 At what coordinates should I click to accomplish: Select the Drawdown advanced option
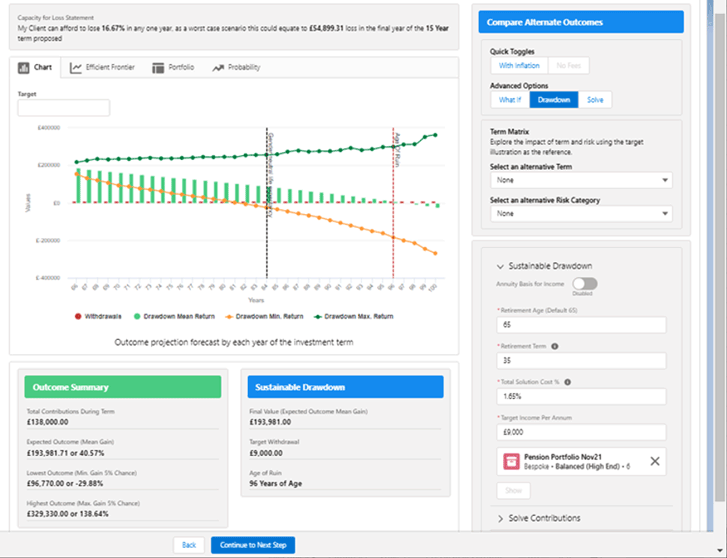pyautogui.click(x=554, y=100)
